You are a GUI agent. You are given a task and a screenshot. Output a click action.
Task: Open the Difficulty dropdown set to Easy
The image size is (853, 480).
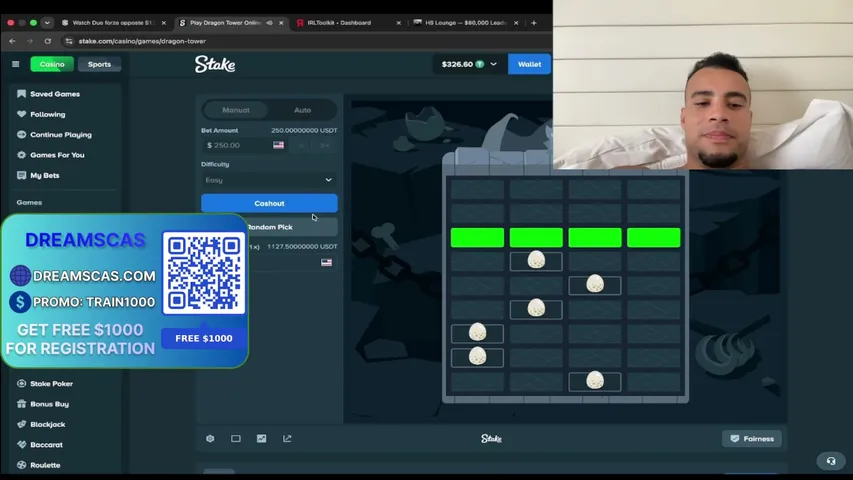tap(269, 180)
